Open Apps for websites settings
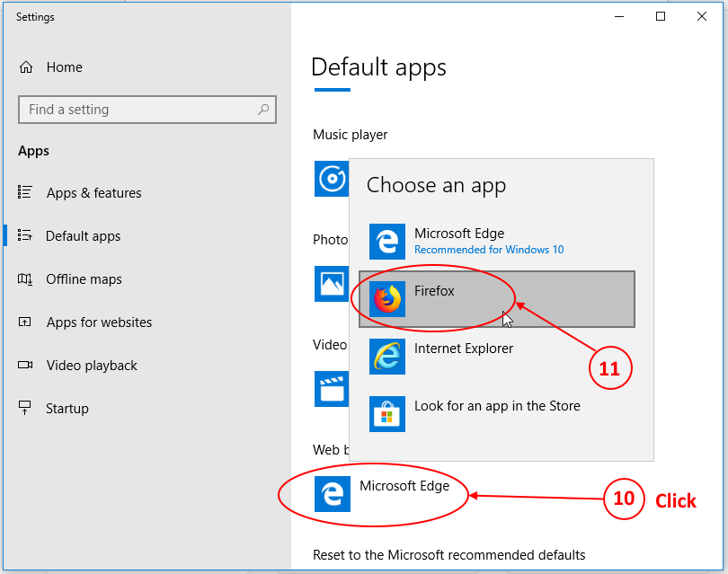Viewport: 728px width, 574px height. (x=100, y=322)
